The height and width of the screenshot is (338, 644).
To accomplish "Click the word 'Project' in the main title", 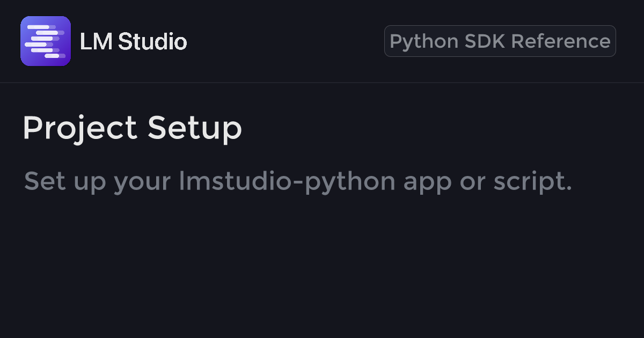I will pyautogui.click(x=79, y=128).
